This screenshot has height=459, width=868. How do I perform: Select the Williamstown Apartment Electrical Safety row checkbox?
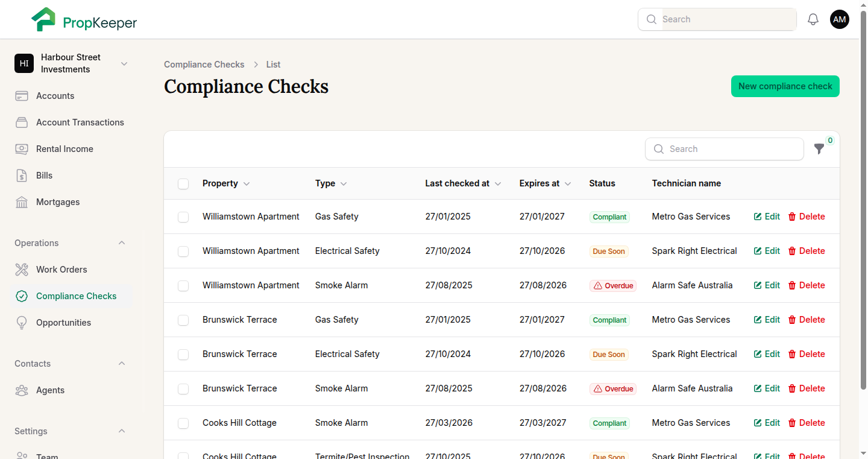tap(183, 252)
